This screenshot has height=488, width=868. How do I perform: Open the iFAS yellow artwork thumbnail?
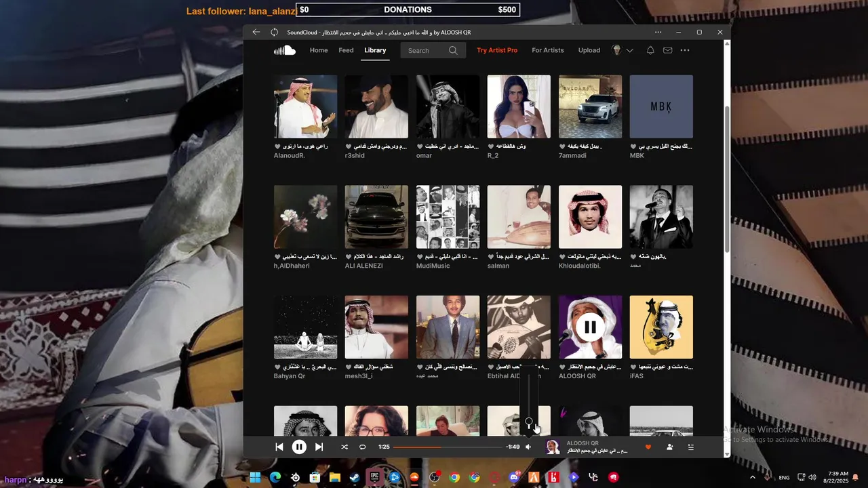661,327
